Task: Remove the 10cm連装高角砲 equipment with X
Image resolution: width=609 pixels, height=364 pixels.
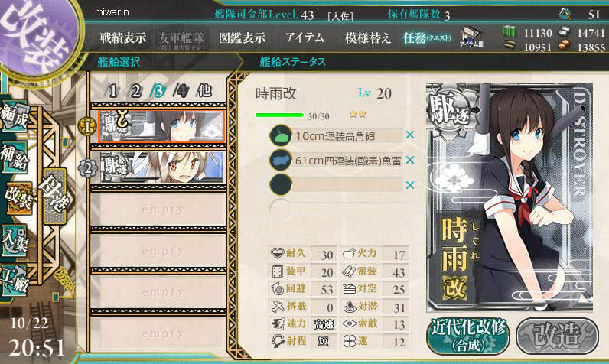Action: [410, 135]
